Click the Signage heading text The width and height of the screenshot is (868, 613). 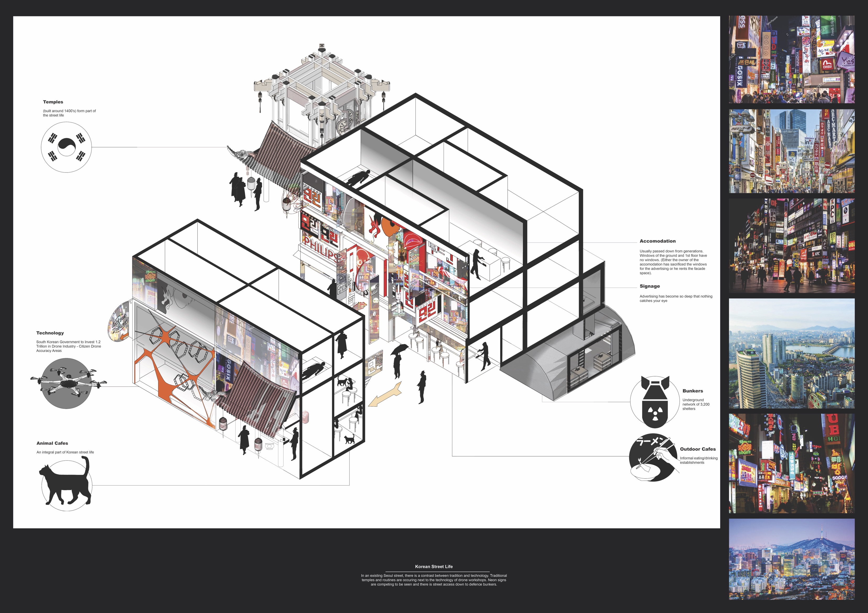coord(649,286)
